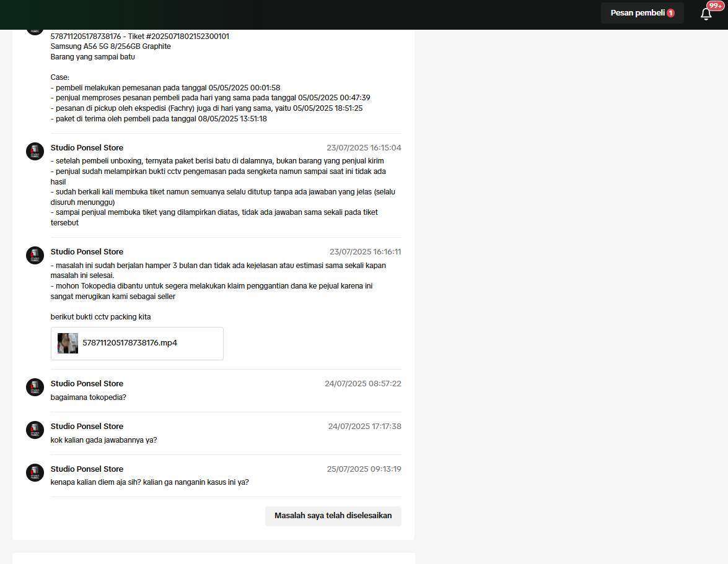Click the line 'setelah pembeli unboxing'
This screenshot has width=728, height=564.
[x=217, y=161]
